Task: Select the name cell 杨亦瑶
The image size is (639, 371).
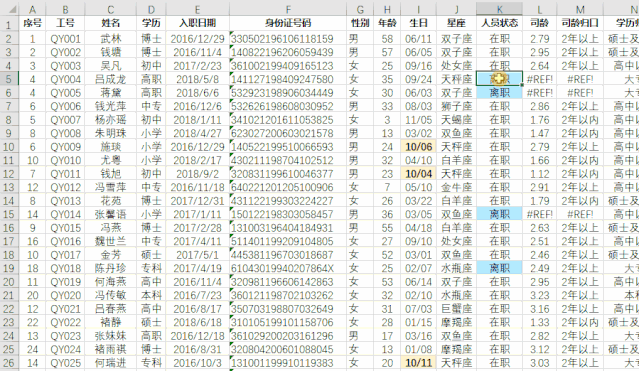Action: point(110,120)
